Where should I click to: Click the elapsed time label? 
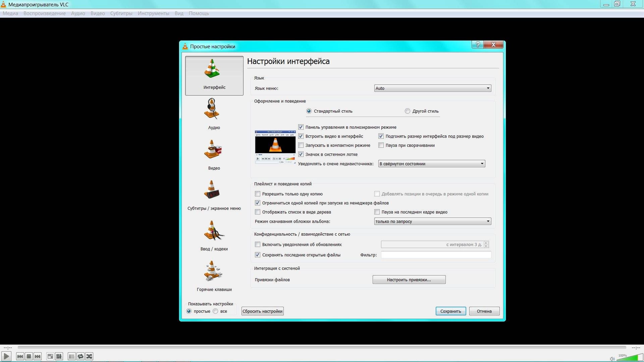click(x=8, y=348)
